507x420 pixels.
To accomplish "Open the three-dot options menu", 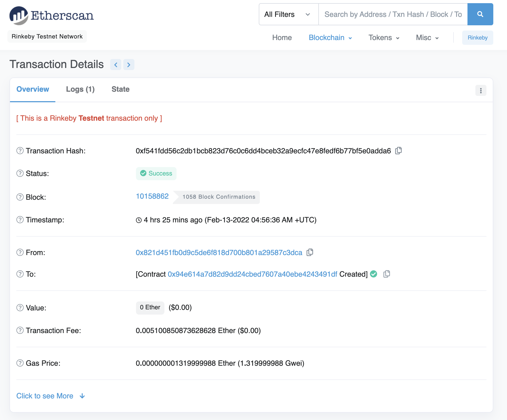I will pos(481,90).
